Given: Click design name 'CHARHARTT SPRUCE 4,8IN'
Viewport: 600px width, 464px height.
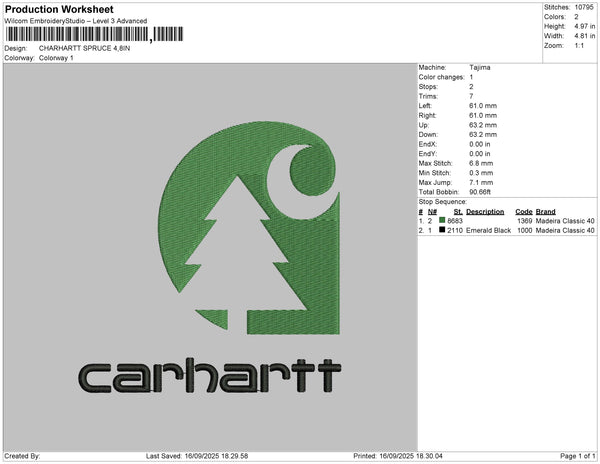Looking at the screenshot, I should (85, 49).
